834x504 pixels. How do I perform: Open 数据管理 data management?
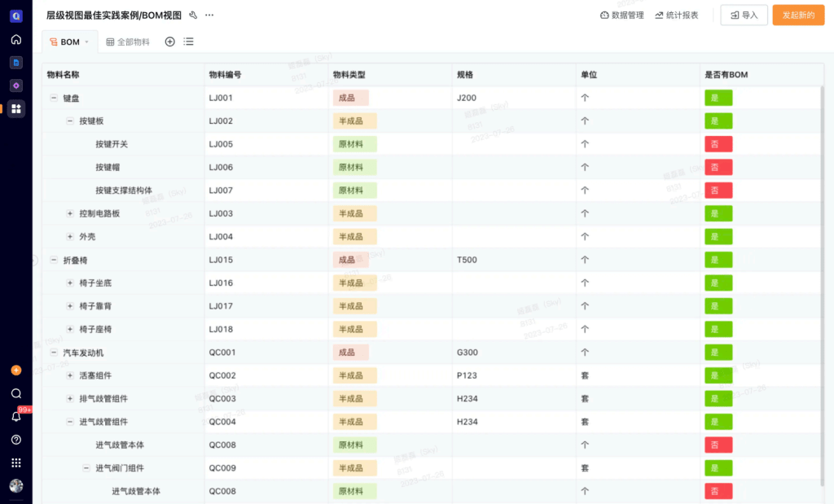(x=621, y=15)
